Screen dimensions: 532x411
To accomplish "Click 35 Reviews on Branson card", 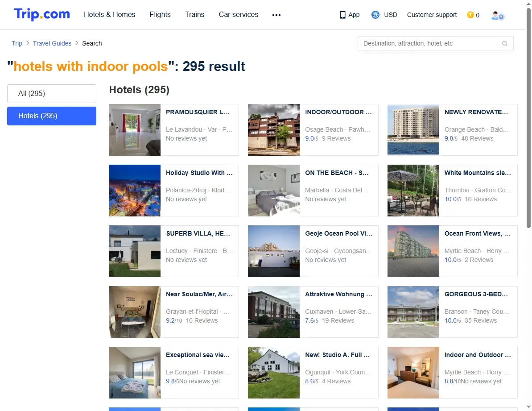I will point(480,321).
